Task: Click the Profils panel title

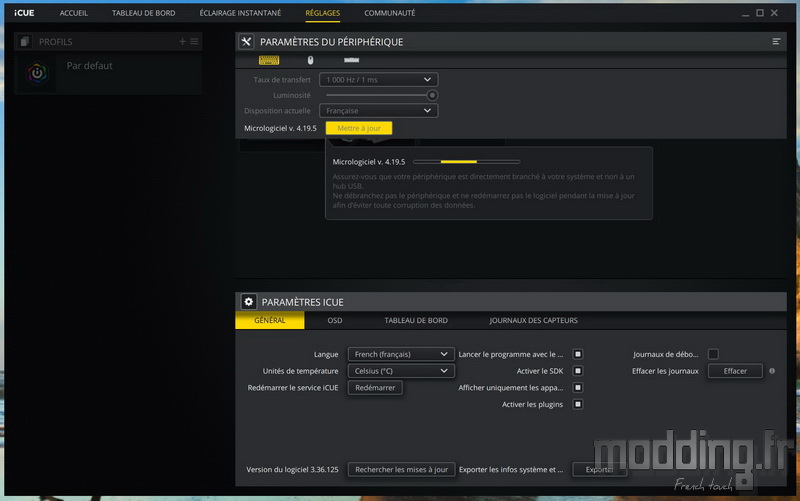Action: 56,42
